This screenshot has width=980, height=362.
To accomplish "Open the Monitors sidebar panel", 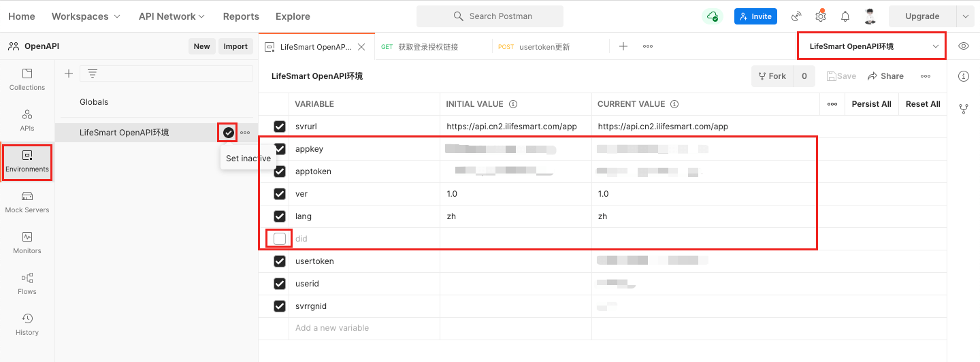I will pyautogui.click(x=27, y=242).
